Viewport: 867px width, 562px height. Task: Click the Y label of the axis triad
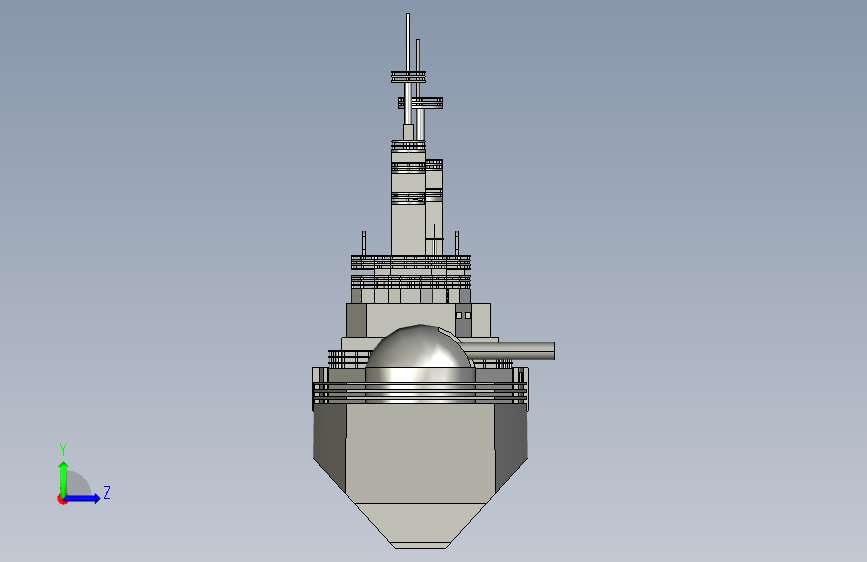click(x=63, y=450)
